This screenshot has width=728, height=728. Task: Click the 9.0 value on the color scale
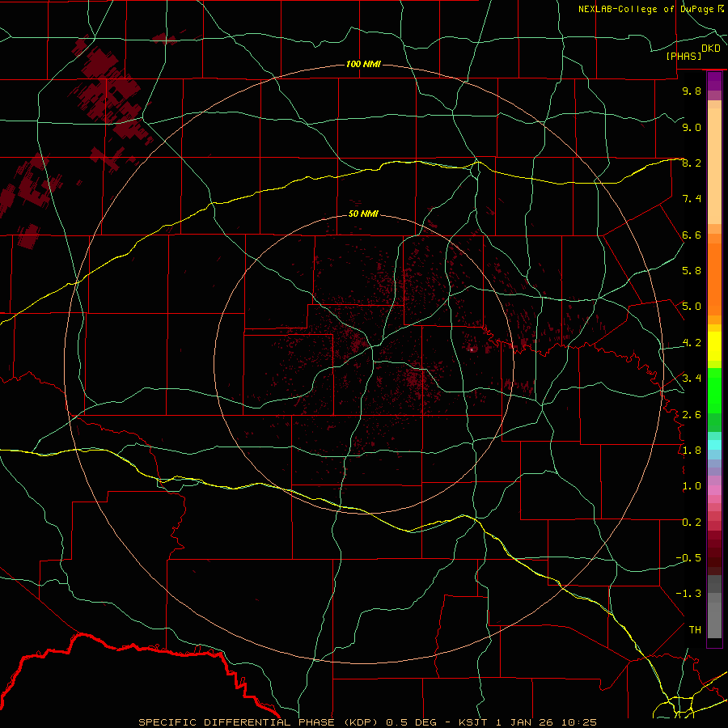[x=692, y=127]
